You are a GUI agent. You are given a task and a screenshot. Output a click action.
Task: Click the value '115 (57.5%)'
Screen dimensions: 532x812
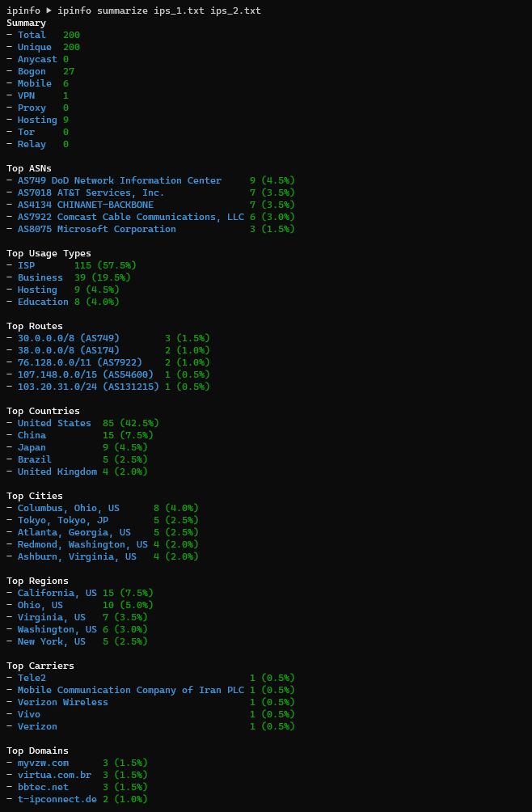[106, 265]
